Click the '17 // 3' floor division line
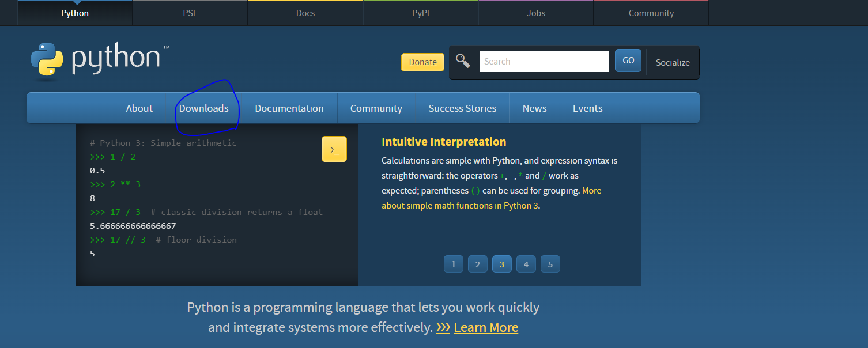 click(x=163, y=240)
